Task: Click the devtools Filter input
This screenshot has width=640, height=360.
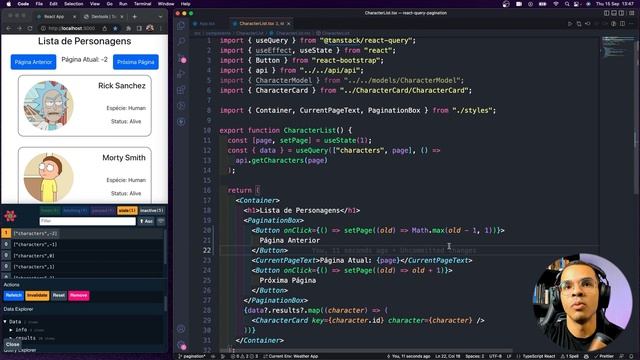Action: (x=87, y=221)
